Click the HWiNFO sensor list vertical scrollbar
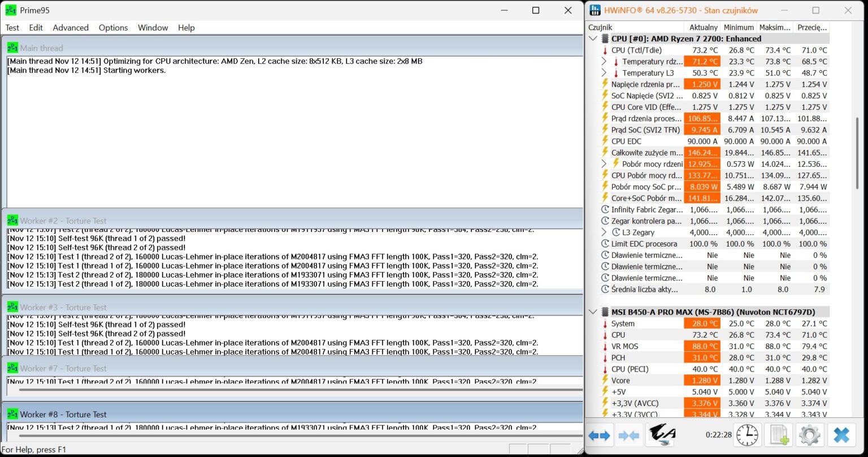The image size is (868, 457). [857, 153]
